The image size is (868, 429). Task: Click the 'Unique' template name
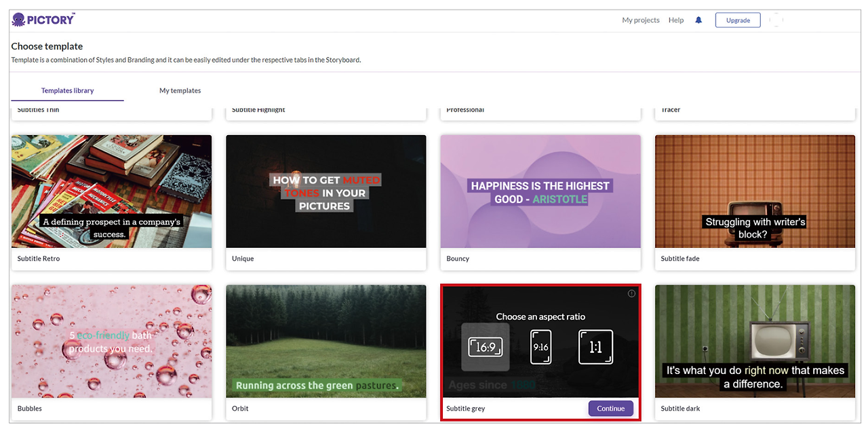(x=243, y=259)
